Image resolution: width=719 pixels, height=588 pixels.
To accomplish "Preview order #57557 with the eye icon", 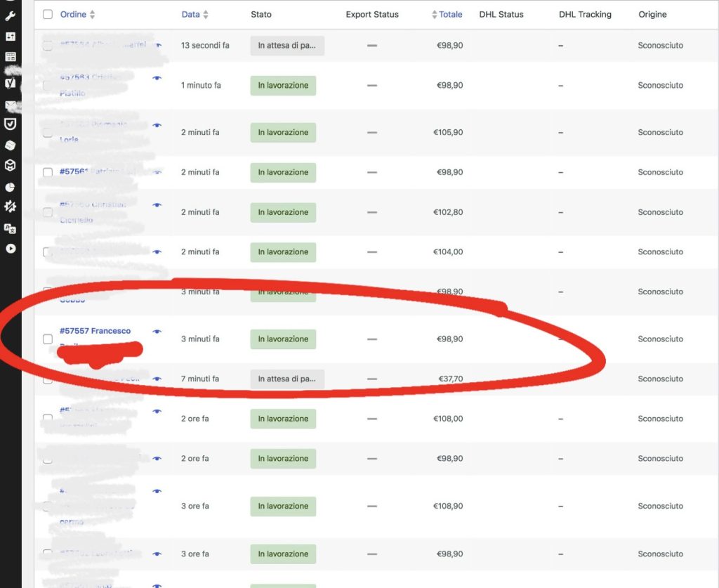I will click(157, 332).
